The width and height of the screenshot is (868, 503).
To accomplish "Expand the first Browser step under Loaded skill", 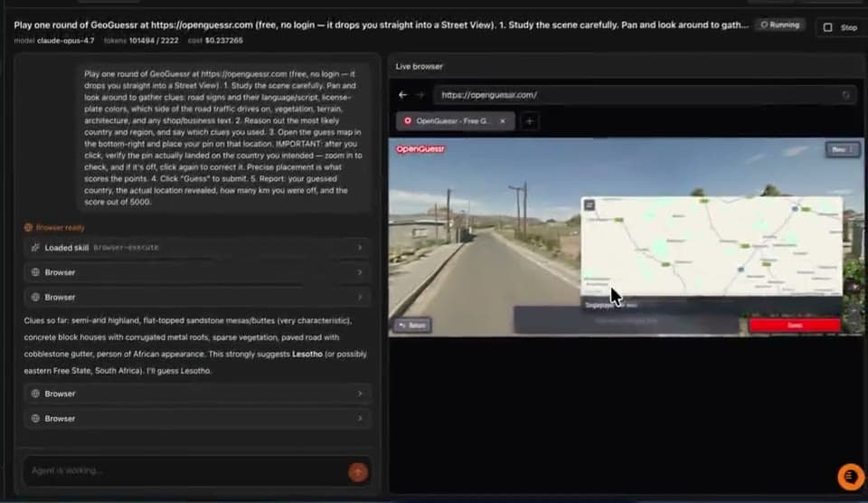I will pyautogui.click(x=197, y=272).
